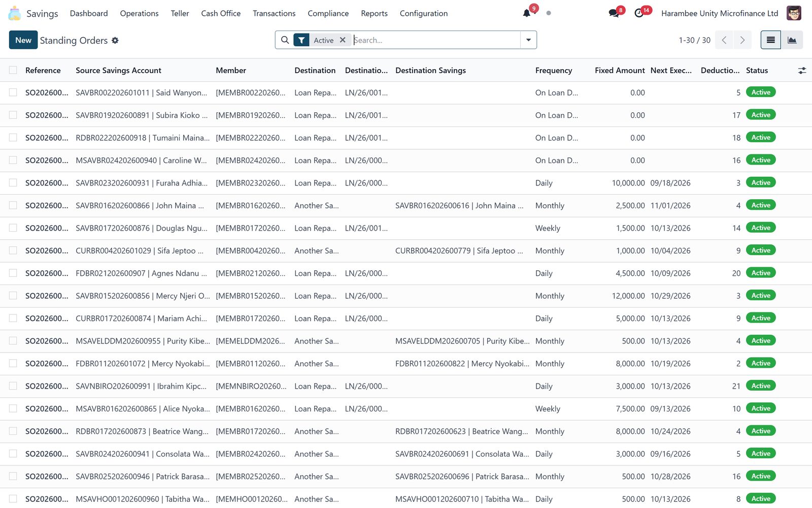Viewport: 812px width, 508px height.
Task: Open the Compliance menu
Action: click(x=328, y=13)
